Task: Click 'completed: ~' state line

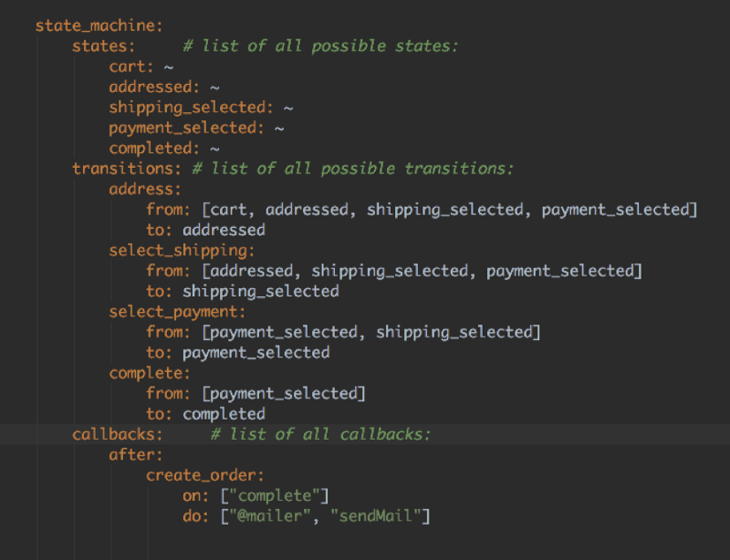Action: tap(164, 149)
